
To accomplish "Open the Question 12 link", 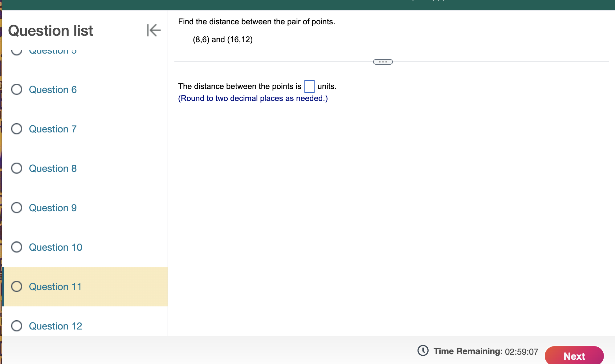I will pyautogui.click(x=55, y=326).
